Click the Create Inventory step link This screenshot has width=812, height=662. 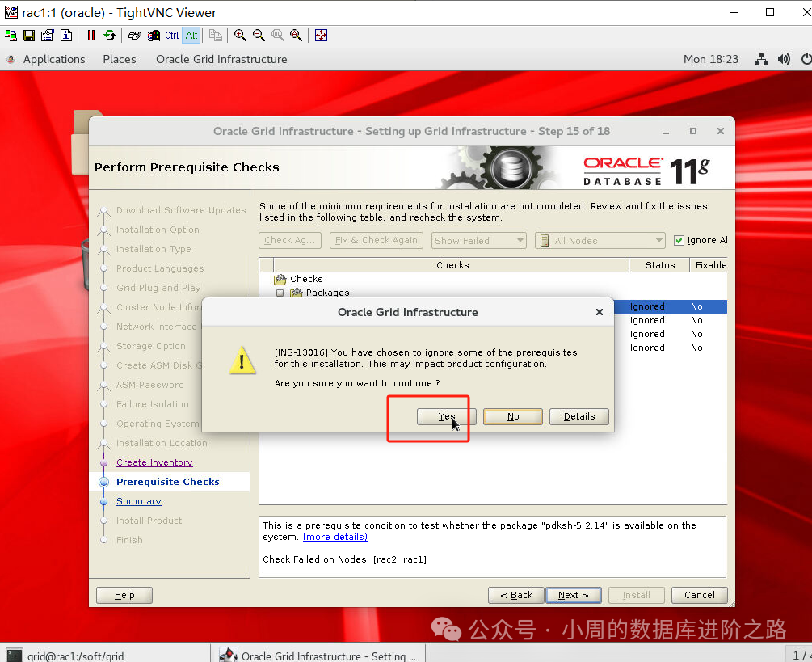point(154,462)
